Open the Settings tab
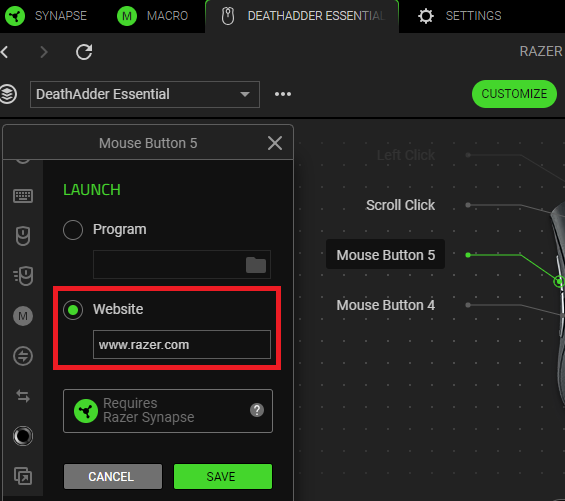 [460, 16]
